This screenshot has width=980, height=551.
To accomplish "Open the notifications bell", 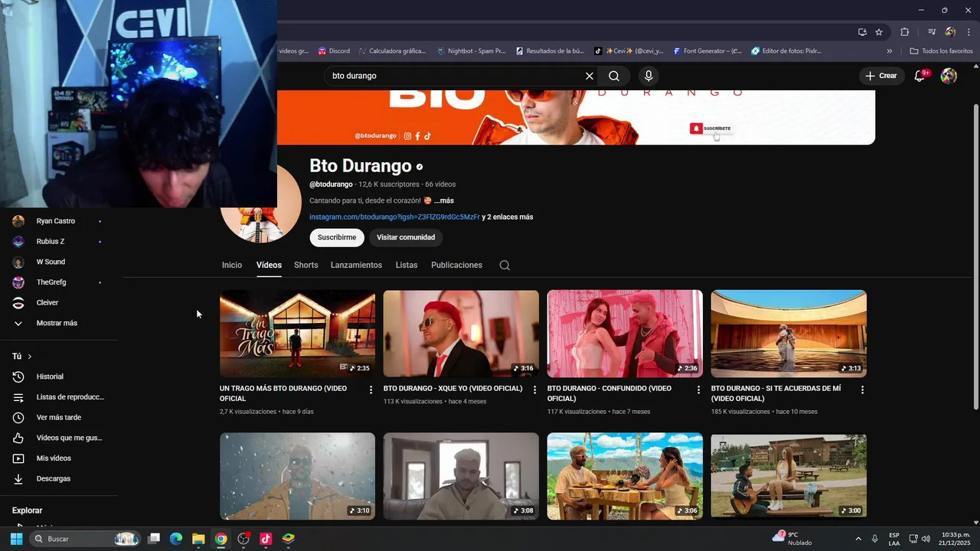I will pos(920,76).
